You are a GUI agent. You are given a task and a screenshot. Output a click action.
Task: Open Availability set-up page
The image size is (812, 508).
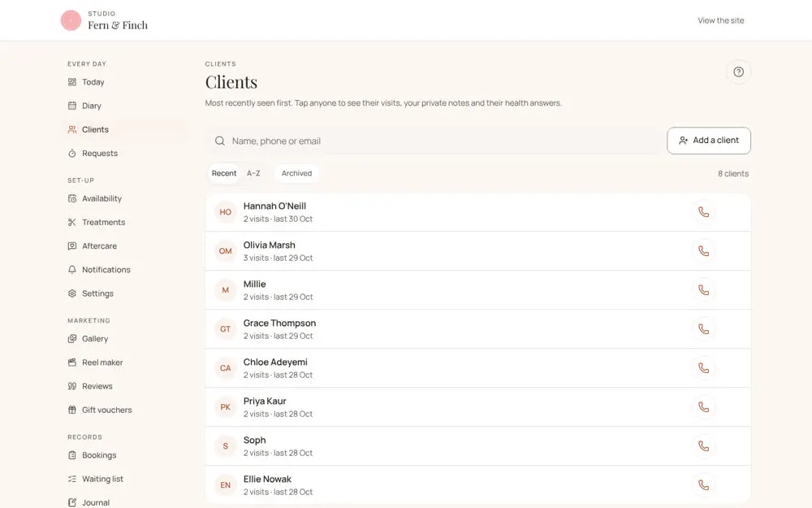click(124, 198)
